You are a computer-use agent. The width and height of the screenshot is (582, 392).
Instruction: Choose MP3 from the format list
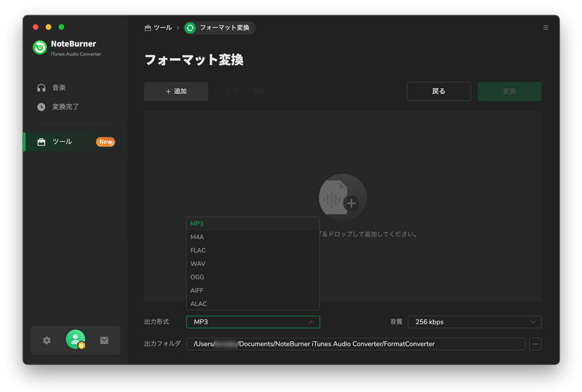click(252, 223)
